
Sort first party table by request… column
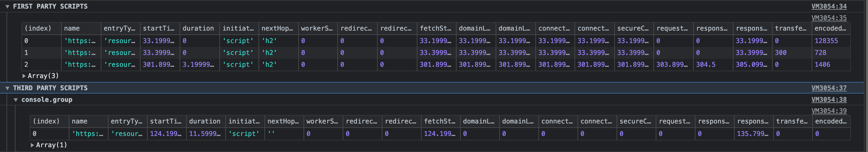674,28
